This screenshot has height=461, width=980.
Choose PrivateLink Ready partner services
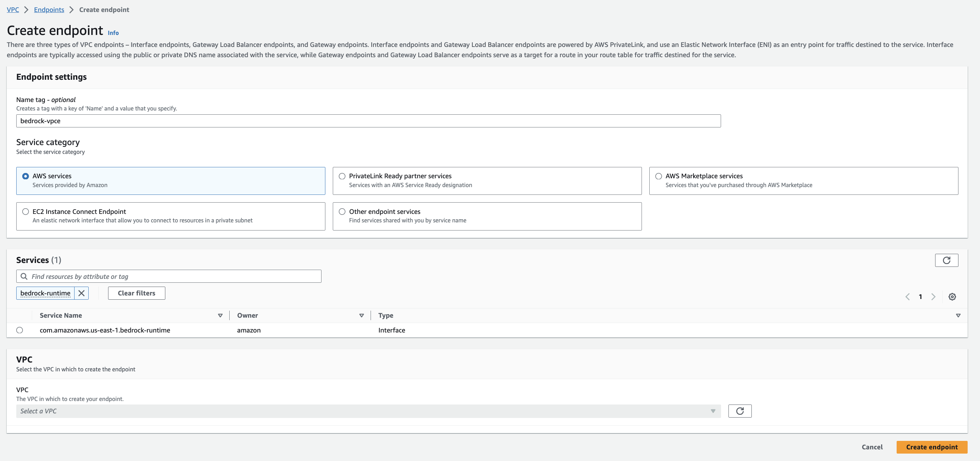[x=342, y=176]
